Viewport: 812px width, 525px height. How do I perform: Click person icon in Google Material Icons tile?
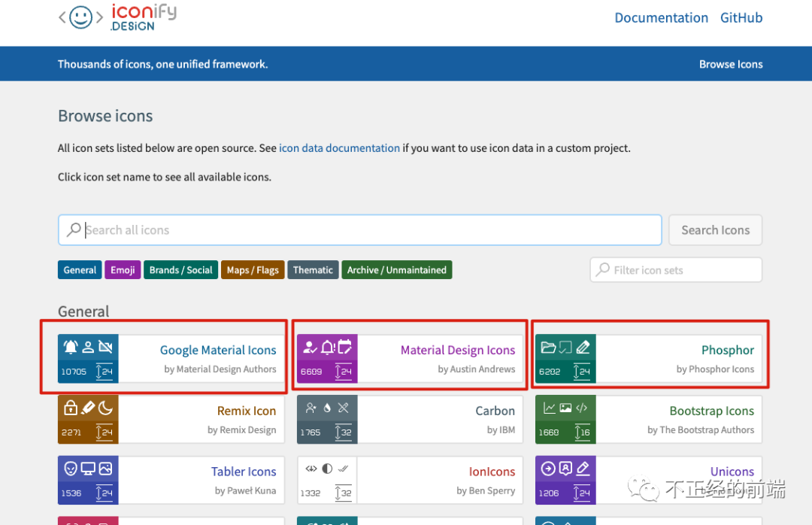click(88, 347)
